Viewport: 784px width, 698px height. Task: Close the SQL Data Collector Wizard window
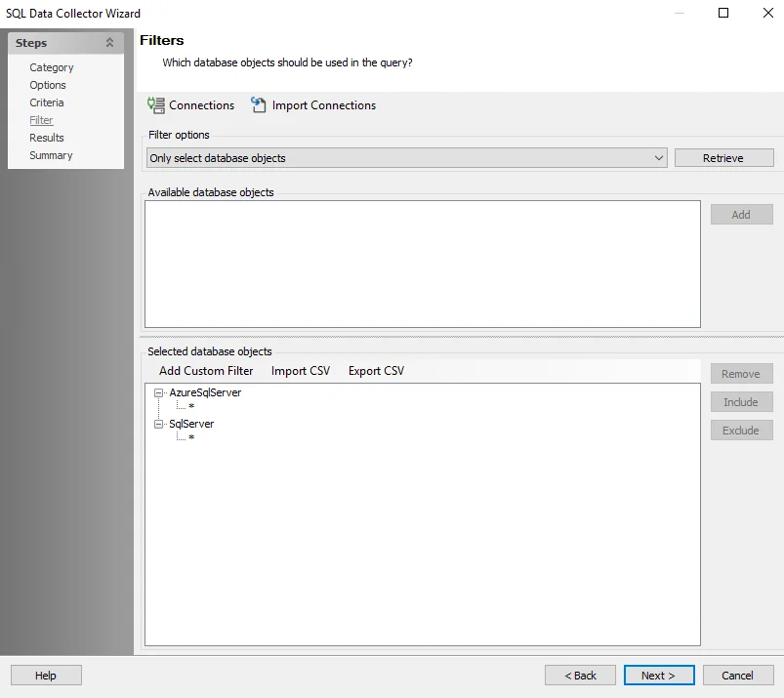pos(768,13)
